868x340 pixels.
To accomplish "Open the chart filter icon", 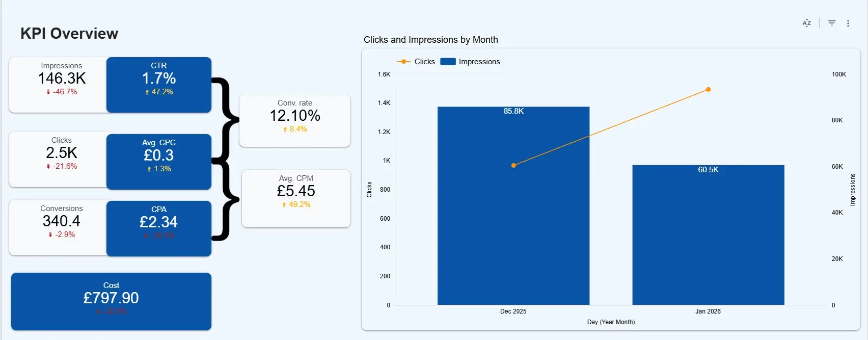I will pos(832,23).
